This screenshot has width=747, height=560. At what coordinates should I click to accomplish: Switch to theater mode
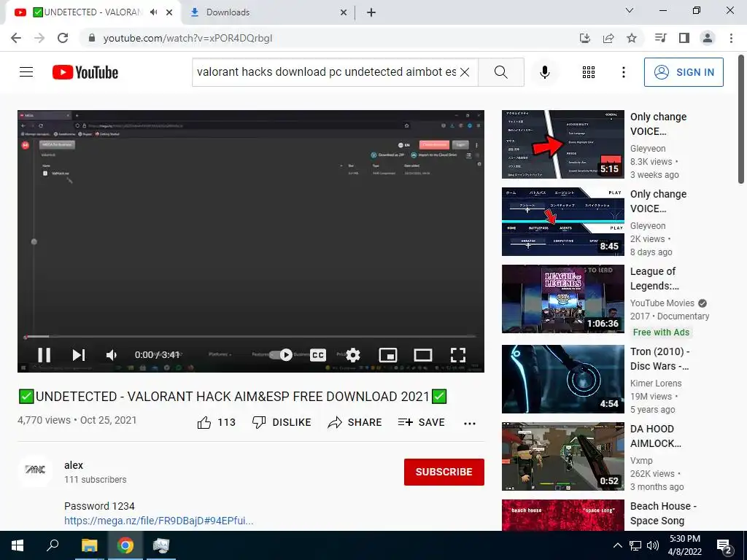(x=422, y=355)
